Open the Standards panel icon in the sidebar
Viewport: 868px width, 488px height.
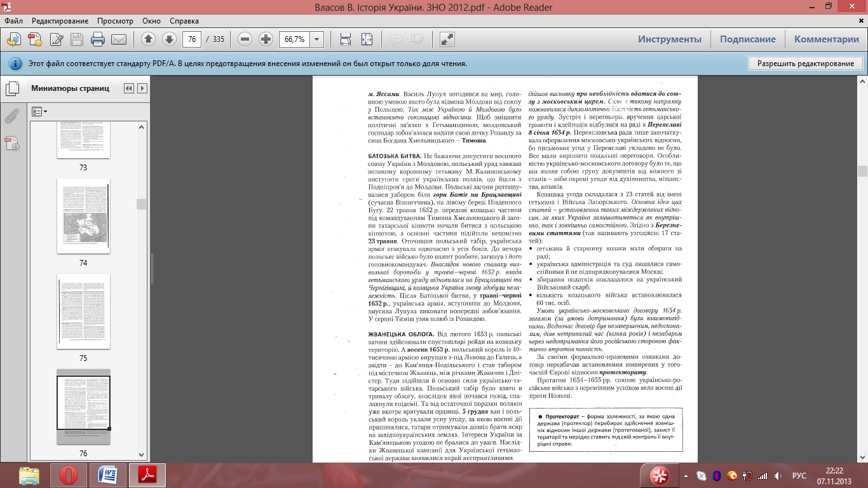12,142
